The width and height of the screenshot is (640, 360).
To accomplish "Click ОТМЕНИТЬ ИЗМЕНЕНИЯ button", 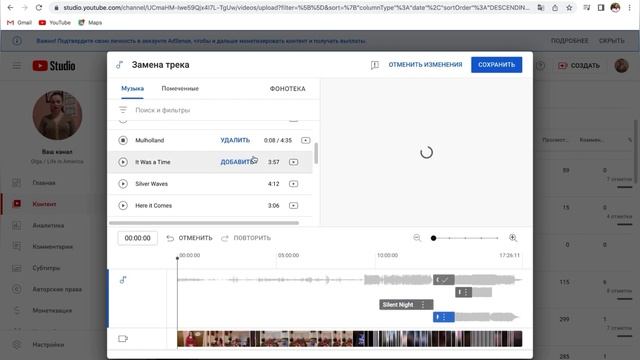I will click(x=425, y=65).
